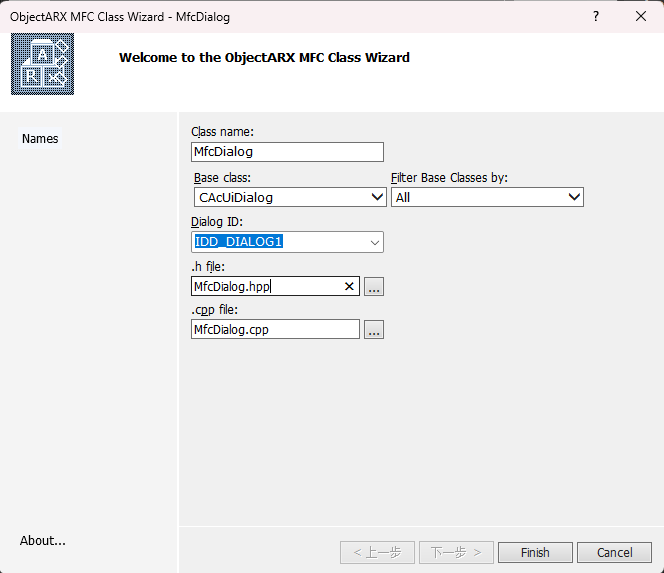Viewport: 664px width, 573px height.
Task: Close the Class Wizard window
Action: (x=640, y=17)
